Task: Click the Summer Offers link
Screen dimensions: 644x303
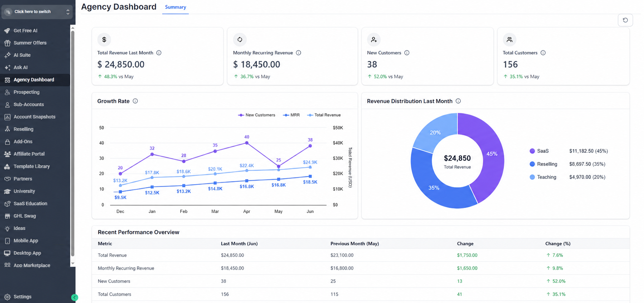Action: (x=30, y=43)
